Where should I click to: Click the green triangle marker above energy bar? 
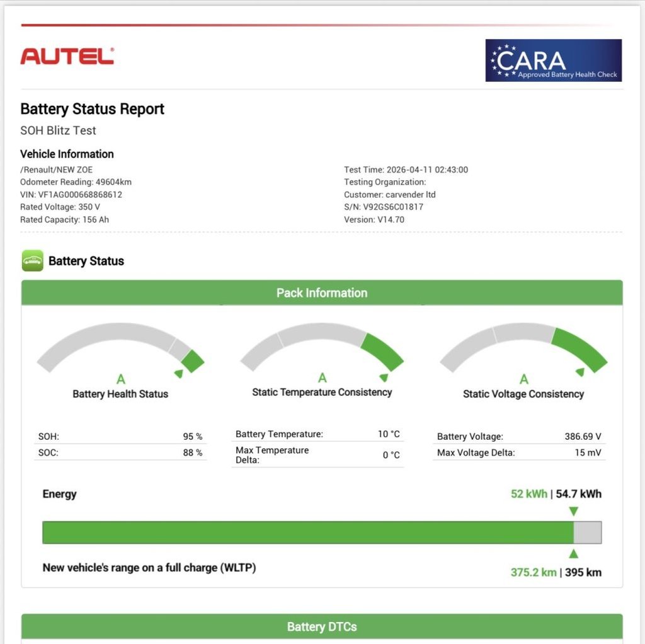click(x=573, y=511)
